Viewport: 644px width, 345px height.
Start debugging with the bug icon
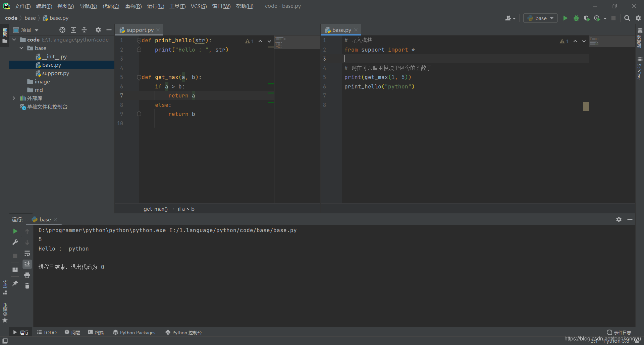(x=576, y=18)
